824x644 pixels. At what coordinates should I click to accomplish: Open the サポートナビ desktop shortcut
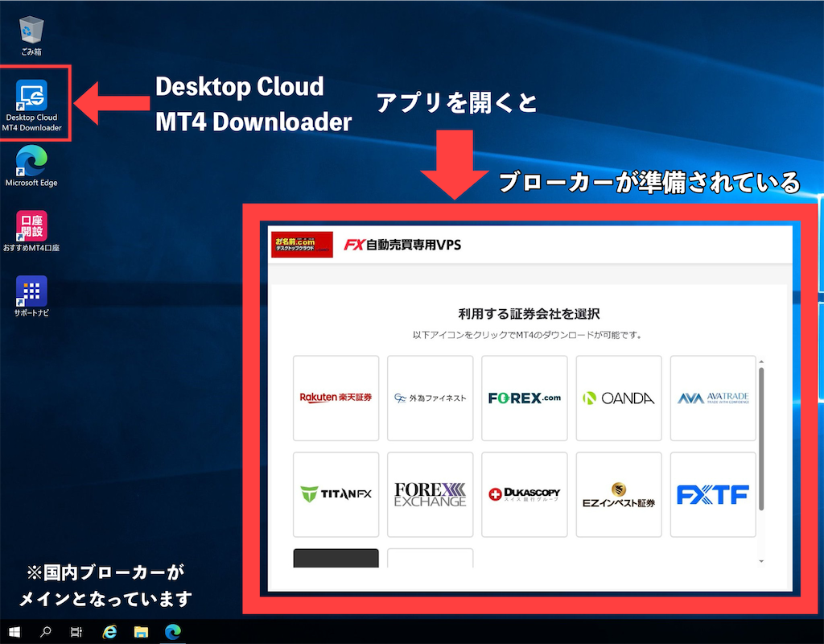point(31,296)
